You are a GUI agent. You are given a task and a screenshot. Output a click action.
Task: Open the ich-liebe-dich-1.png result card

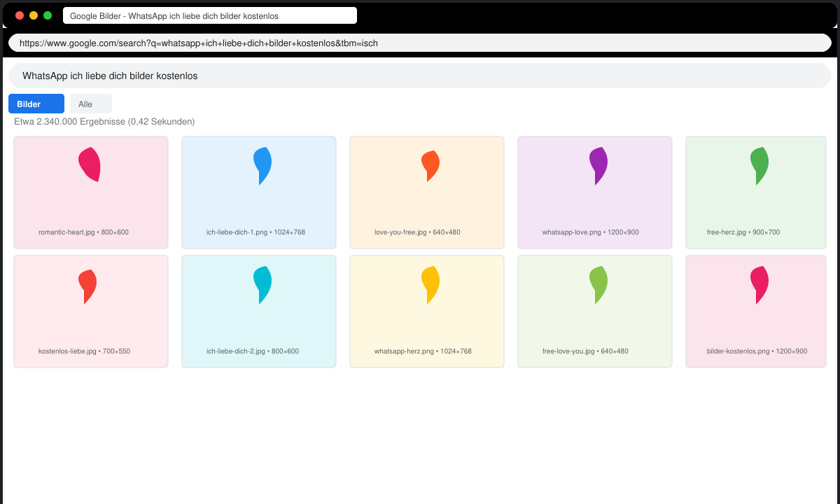[x=259, y=192]
